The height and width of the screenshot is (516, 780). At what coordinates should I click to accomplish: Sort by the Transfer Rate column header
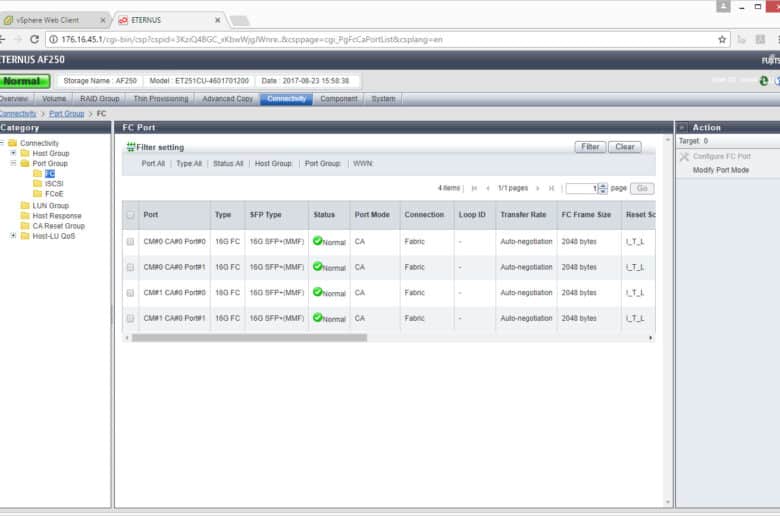[526, 215]
